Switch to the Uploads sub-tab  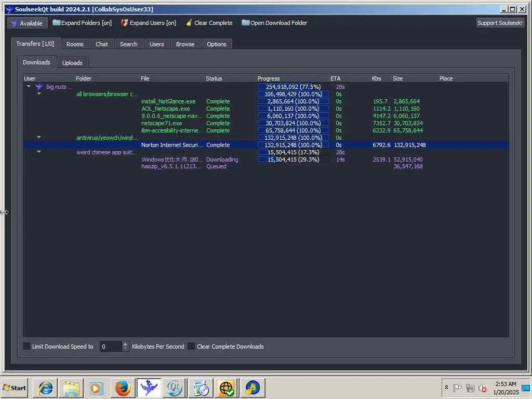pos(72,63)
